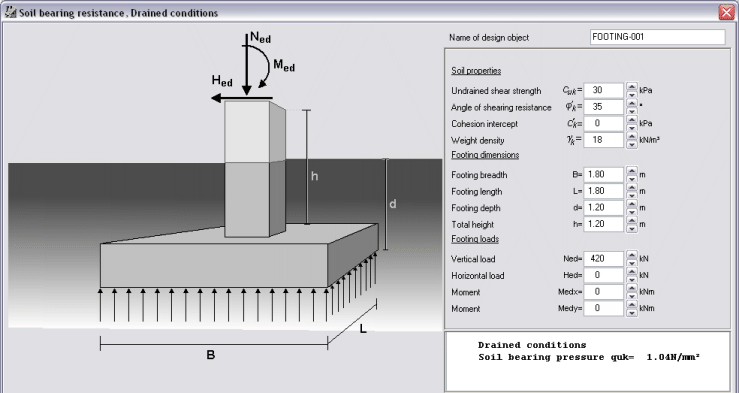The image size is (739, 393).
Task: Increase footing breadth B spinner
Action: tap(632, 170)
